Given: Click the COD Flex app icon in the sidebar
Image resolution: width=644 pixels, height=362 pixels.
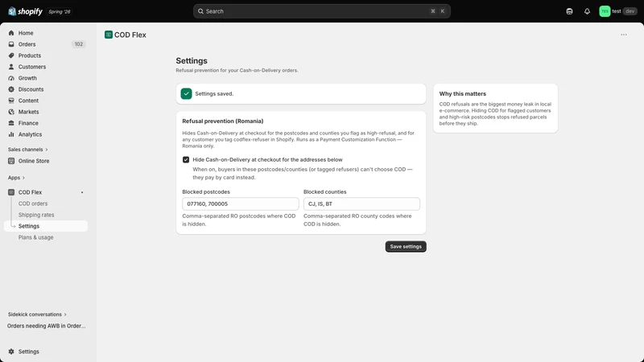Looking at the screenshot, I should (11, 192).
